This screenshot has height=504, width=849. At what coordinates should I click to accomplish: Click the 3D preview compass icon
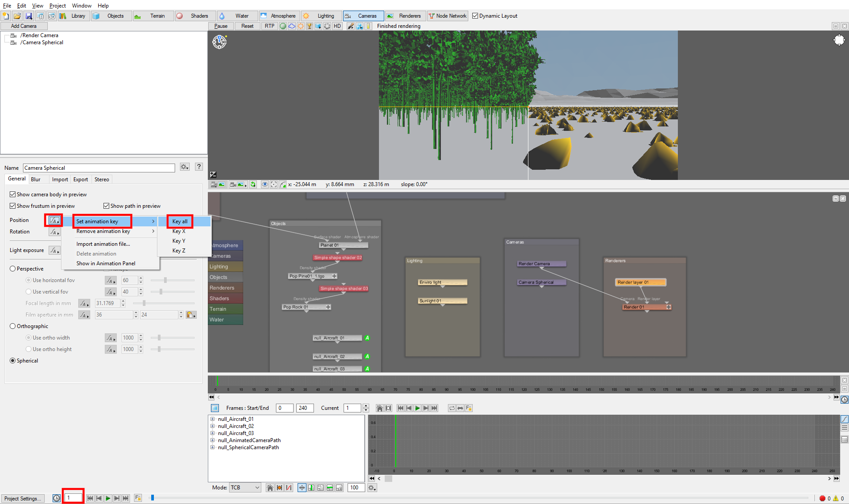(x=219, y=42)
